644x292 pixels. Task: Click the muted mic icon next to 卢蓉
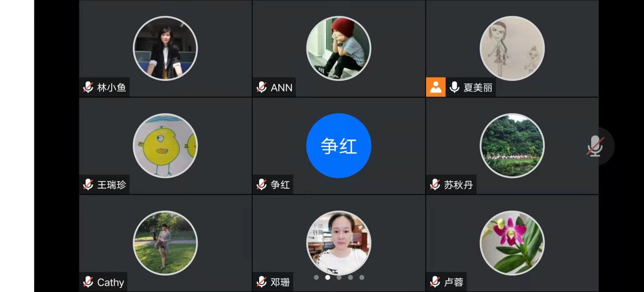point(435,282)
